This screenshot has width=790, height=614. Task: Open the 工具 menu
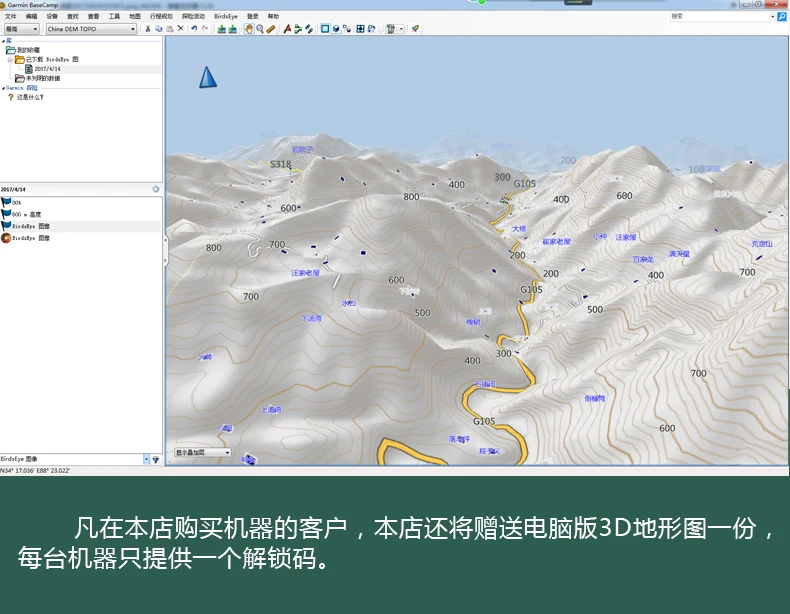[114, 17]
